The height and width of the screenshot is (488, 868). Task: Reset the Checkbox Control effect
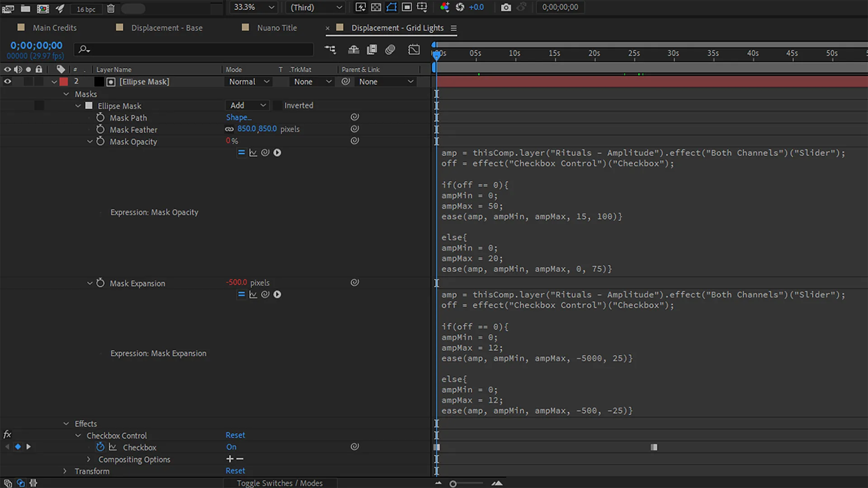click(x=235, y=435)
